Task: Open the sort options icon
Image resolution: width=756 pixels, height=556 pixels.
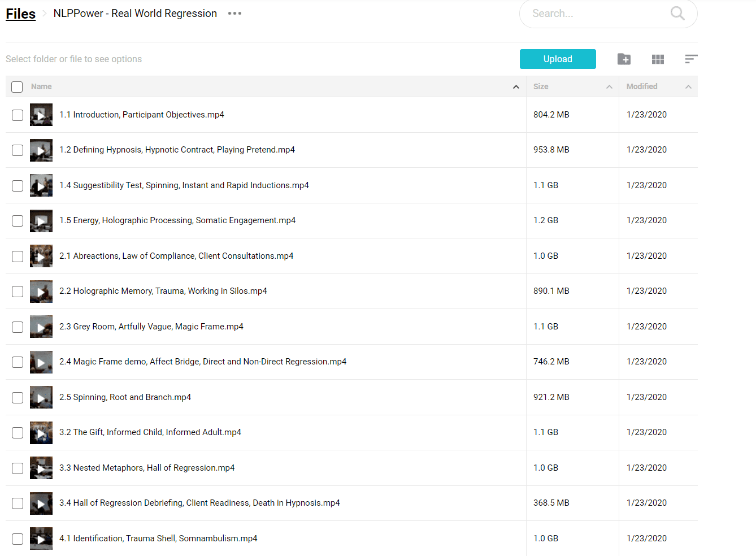Action: [691, 59]
